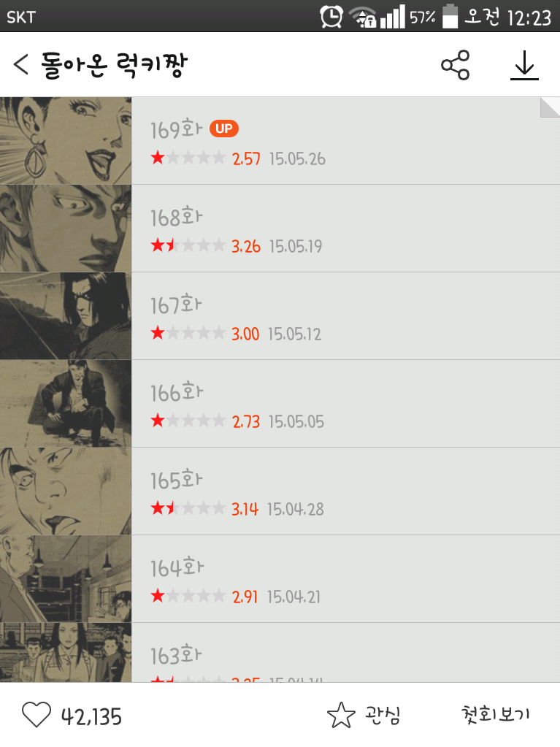
Task: Open episode 169화 title
Action: [x=176, y=129]
